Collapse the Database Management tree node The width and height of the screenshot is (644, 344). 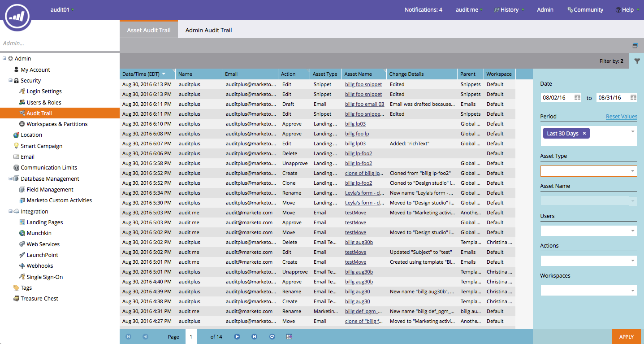pos(10,179)
